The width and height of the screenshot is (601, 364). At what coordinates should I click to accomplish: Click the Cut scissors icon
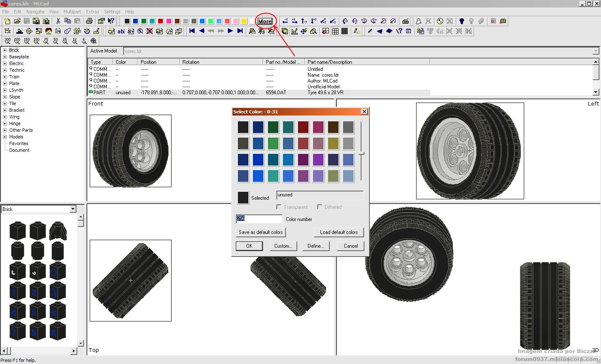(58, 21)
